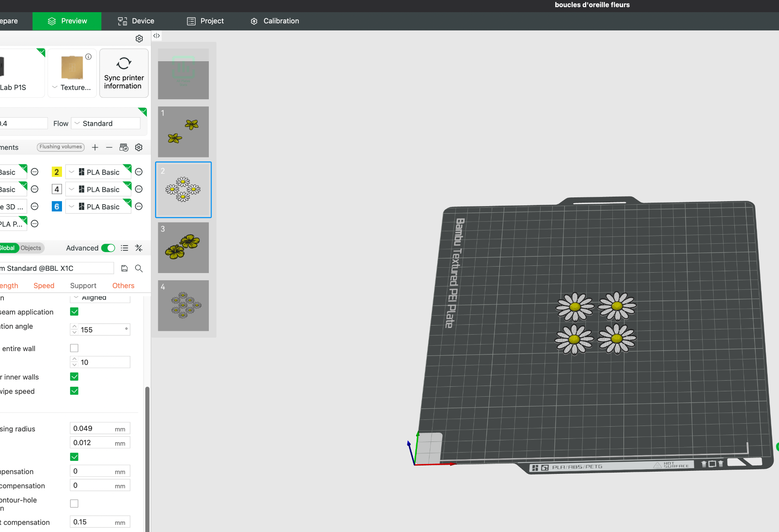Click the Sync printer information button
Screen dimensions: 779x532
[x=124, y=73]
